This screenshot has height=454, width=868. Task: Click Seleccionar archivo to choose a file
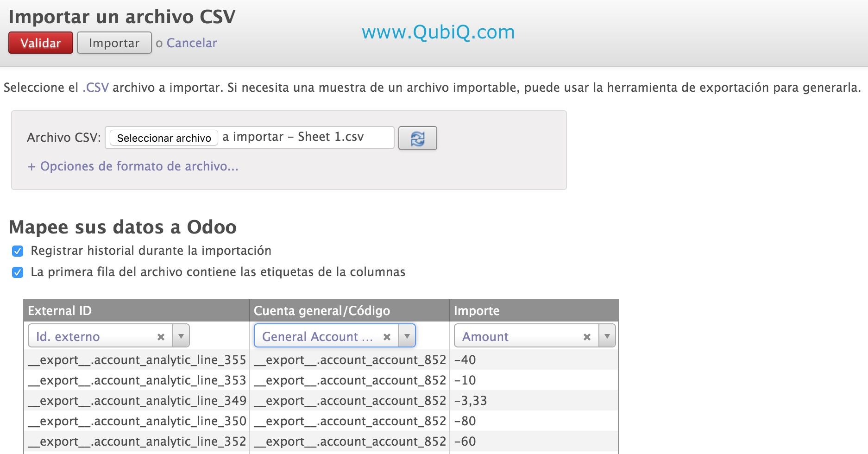(x=164, y=138)
